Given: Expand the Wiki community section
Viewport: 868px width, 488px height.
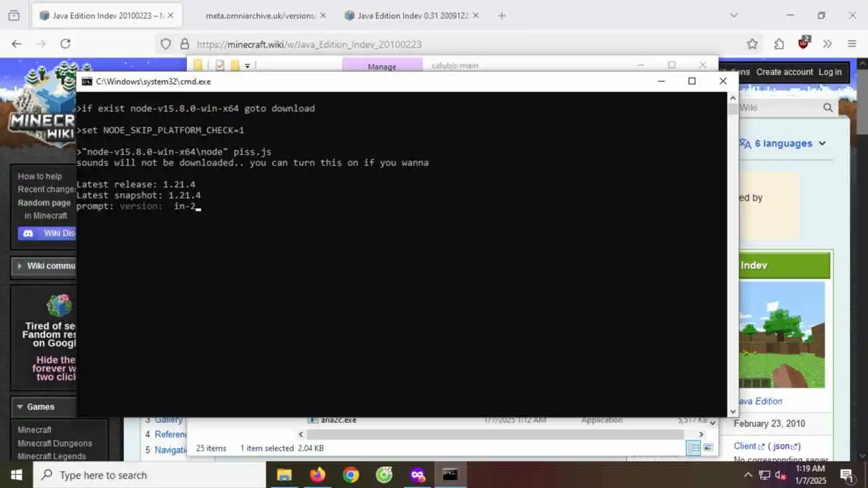Looking at the screenshot, I should click(x=44, y=266).
